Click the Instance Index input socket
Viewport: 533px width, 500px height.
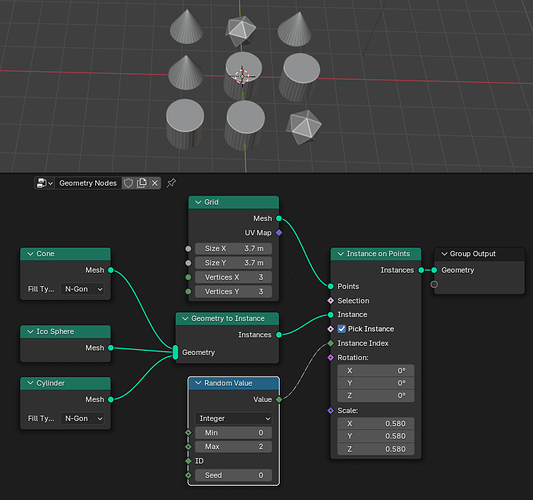(x=330, y=343)
